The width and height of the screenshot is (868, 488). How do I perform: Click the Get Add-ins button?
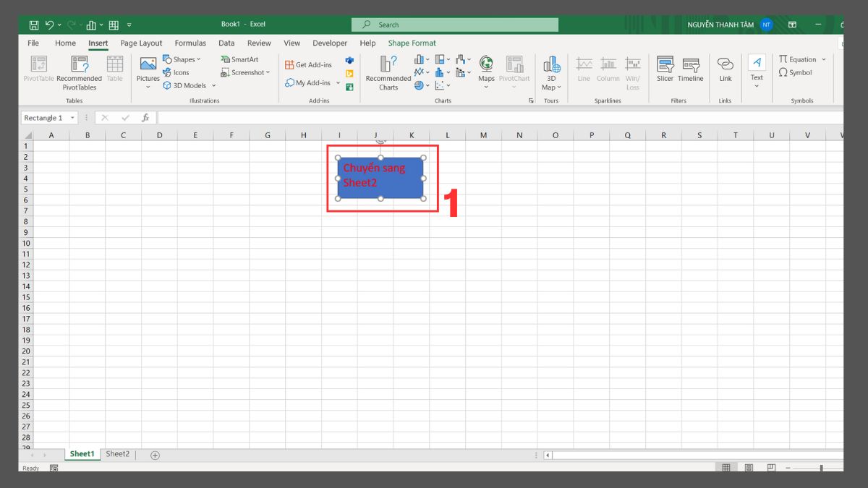tap(308, 64)
